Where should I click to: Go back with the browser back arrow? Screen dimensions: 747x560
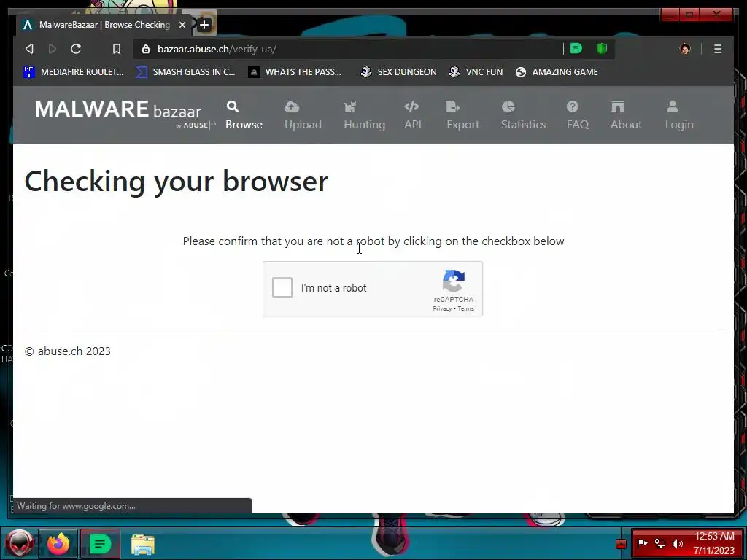(x=29, y=49)
